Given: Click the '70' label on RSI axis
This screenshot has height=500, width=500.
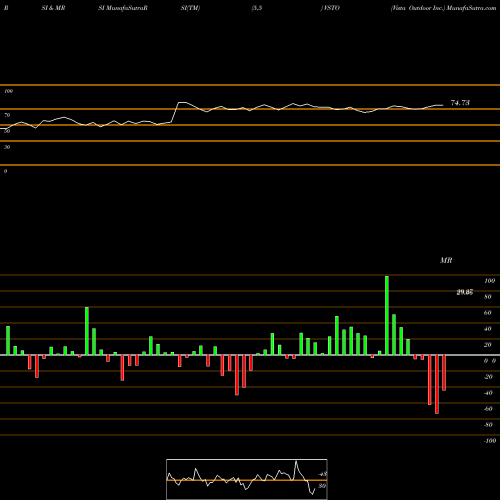Looking at the screenshot, I should (7, 115).
